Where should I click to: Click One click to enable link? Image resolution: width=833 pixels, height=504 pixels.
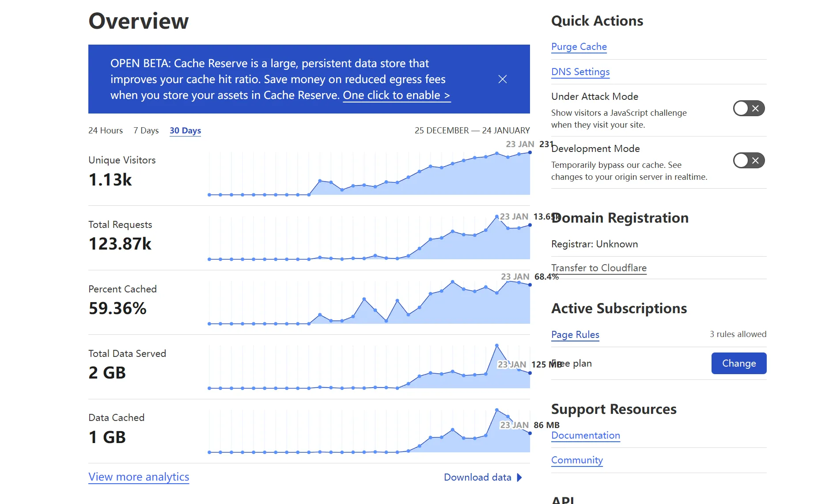coord(396,95)
